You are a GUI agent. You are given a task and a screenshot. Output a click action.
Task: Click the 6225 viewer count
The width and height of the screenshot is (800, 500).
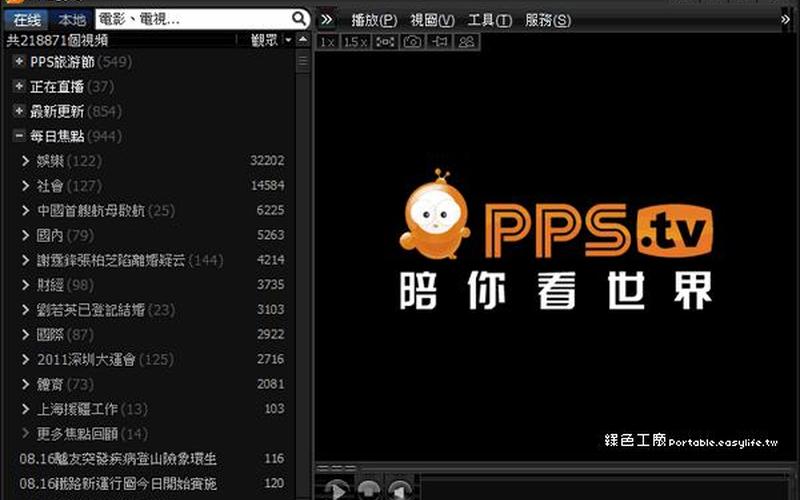click(x=270, y=210)
